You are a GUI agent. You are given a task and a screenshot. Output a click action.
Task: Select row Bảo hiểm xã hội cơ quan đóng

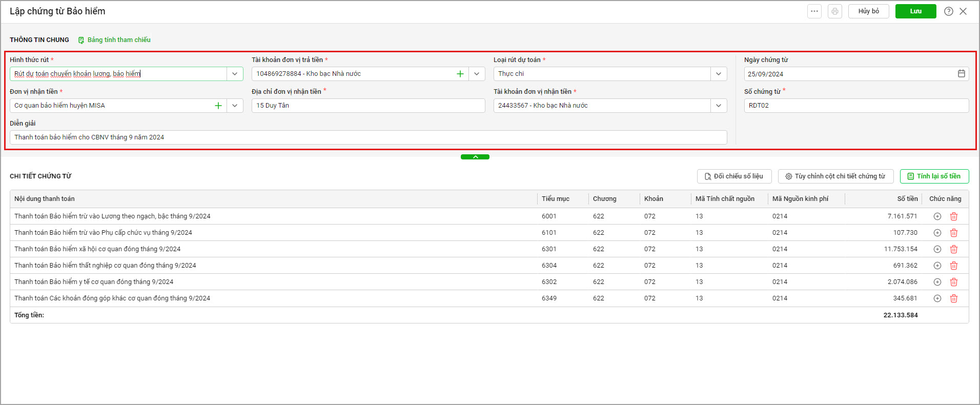click(x=489, y=249)
